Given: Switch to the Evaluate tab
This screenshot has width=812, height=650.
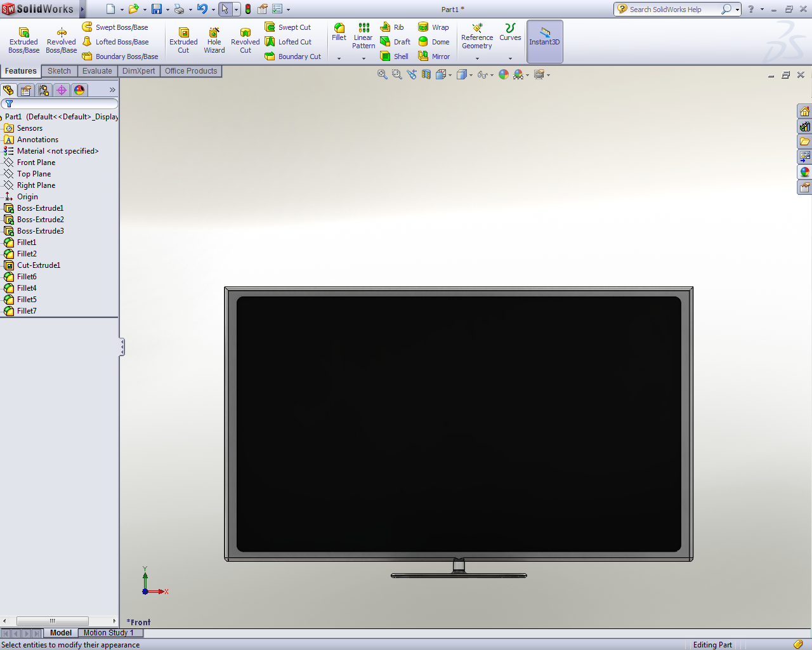Looking at the screenshot, I should (97, 71).
